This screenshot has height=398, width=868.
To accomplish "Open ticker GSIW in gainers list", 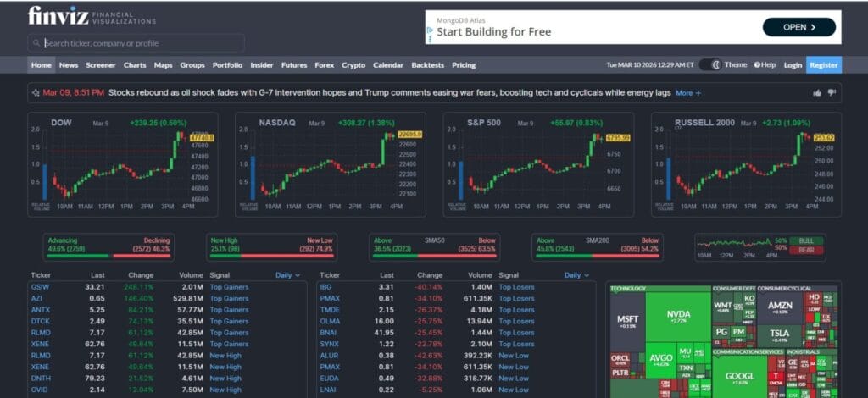I will pyautogui.click(x=40, y=287).
